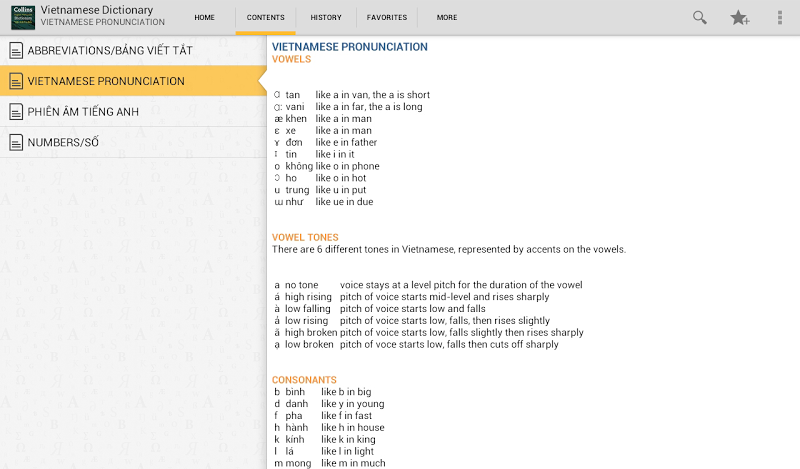The image size is (800, 469).
Task: Open the search magnifier icon
Action: [x=699, y=17]
